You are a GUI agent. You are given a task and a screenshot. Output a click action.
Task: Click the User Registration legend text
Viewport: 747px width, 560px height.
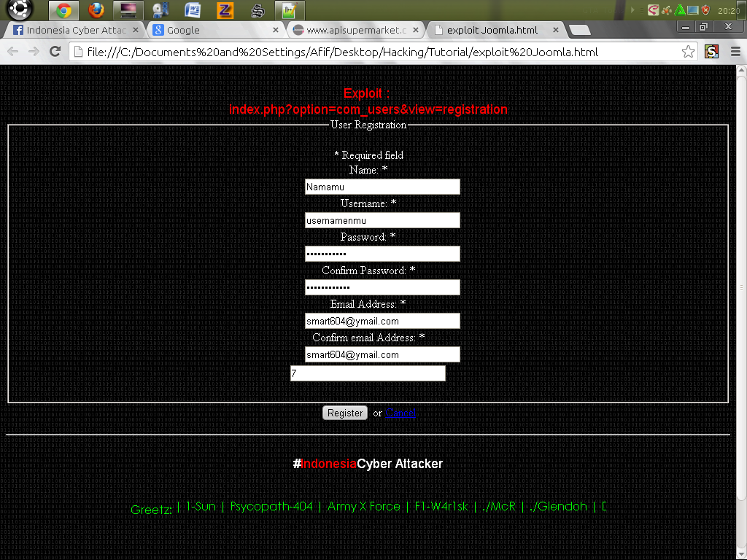pos(368,125)
